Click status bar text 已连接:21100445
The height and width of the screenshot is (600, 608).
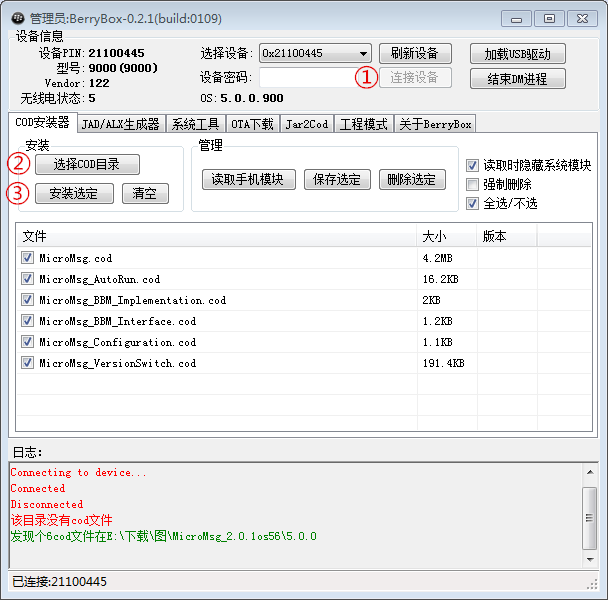click(x=59, y=581)
